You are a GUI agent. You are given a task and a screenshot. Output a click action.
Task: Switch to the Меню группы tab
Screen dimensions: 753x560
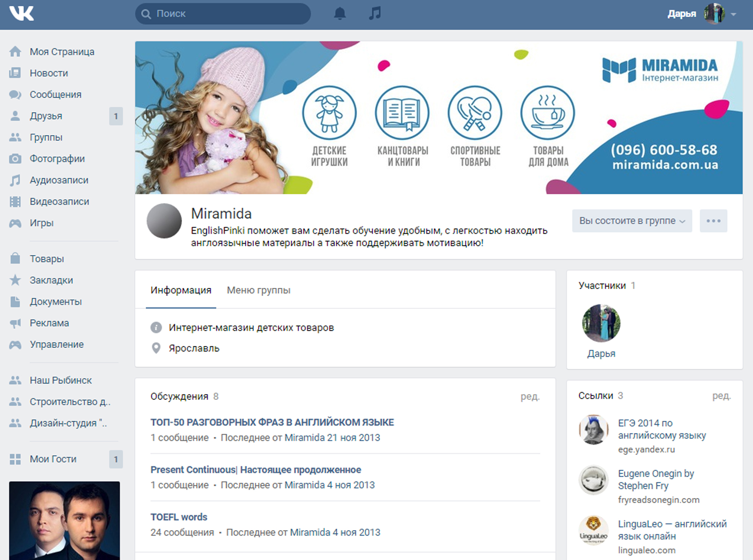[259, 290]
